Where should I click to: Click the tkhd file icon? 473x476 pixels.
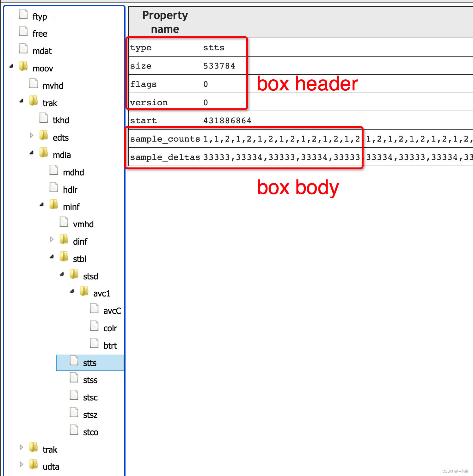(x=44, y=118)
